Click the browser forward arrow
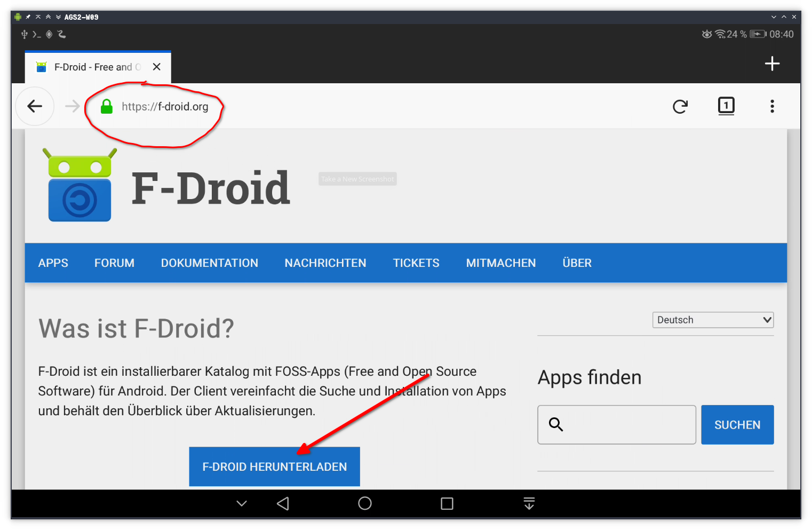This screenshot has width=812, height=530. pos(72,106)
